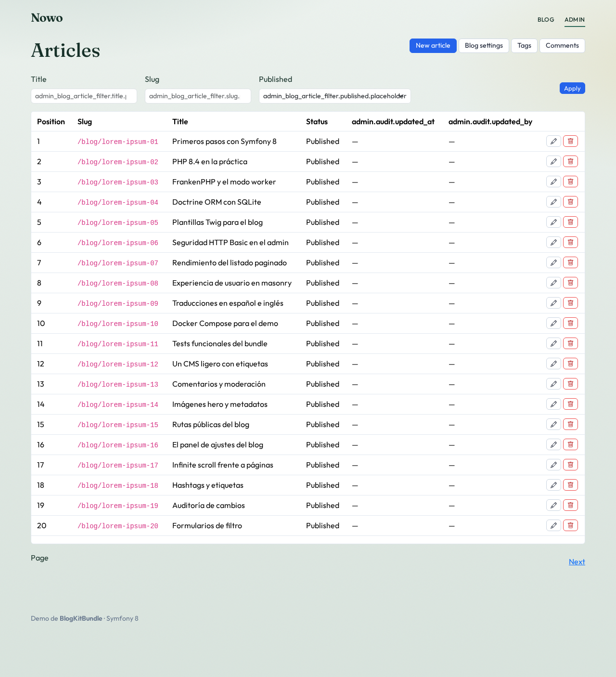Image resolution: width=616 pixels, height=677 pixels.
Task: Delete 'Un CMS ligero con etiquetas'
Action: tap(570, 364)
